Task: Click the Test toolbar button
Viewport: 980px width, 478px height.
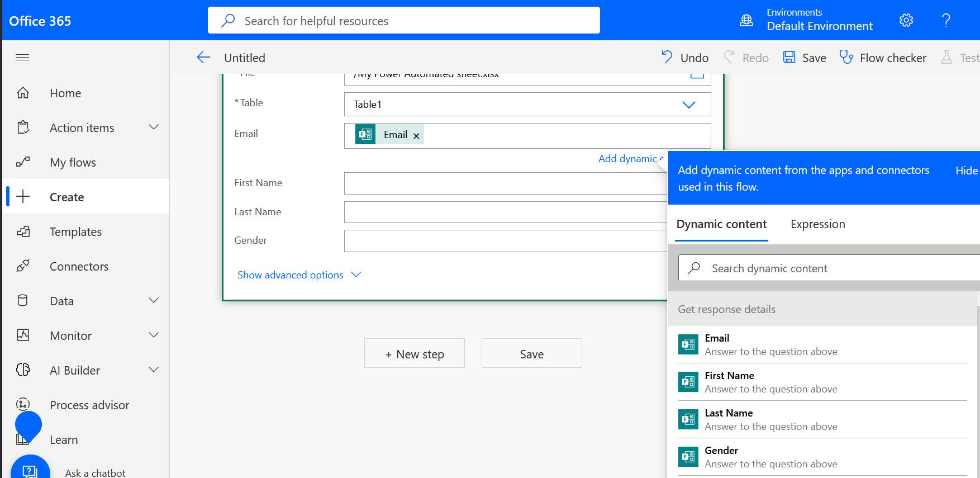Action: click(x=960, y=58)
